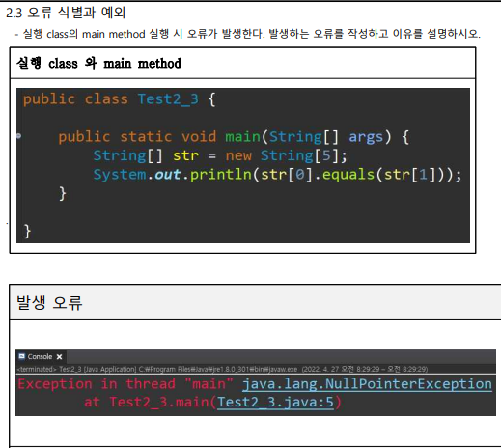This screenshot has height=448, width=501.
Task: Click the code line 'public class Test2_3 {'
Action: 119,99
